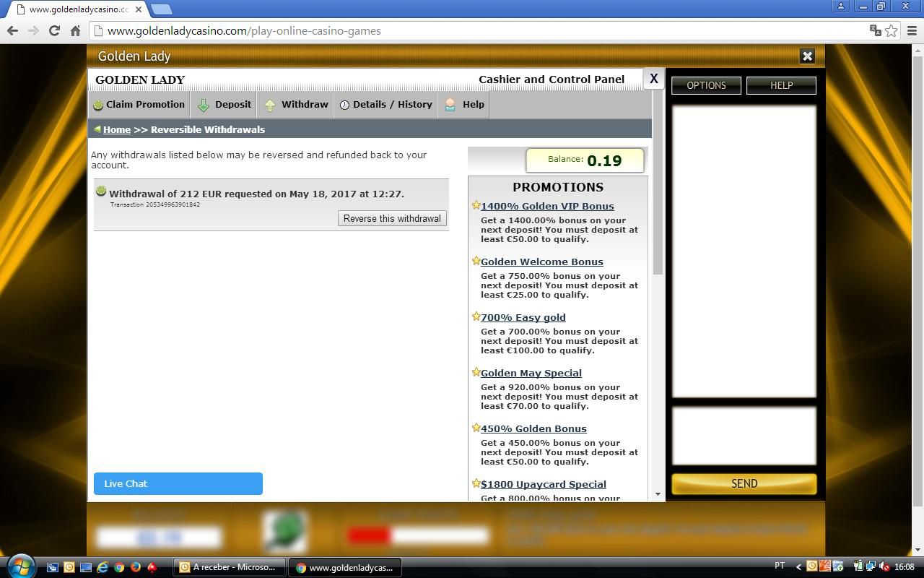Click the network icon in the system tray
The width and height of the screenshot is (924, 578).
point(871,566)
